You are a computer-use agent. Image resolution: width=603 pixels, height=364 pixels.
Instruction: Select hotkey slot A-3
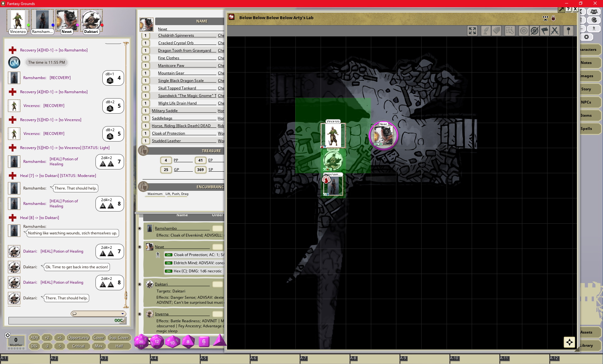(x=125, y=359)
